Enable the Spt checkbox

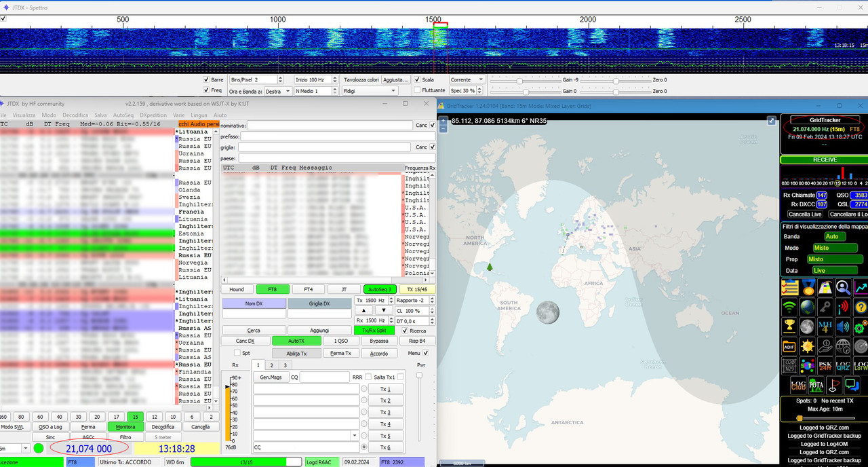pos(237,353)
